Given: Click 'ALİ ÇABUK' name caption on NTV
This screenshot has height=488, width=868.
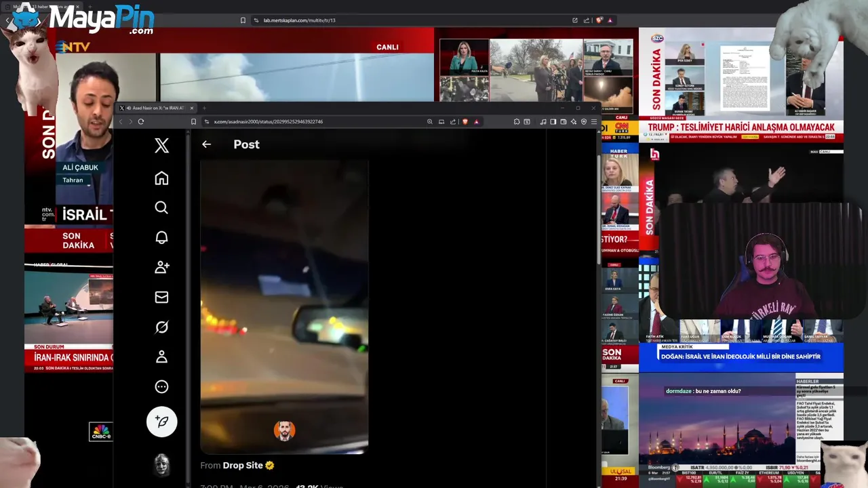Looking at the screenshot, I should pos(80,167).
